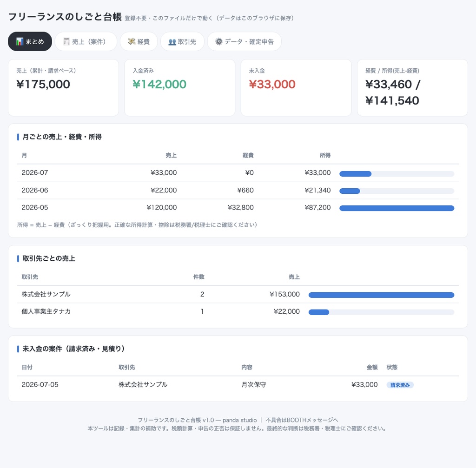The height and width of the screenshot is (468, 476).
Task: Select the red ¥33,000 unpaid amount
Action: click(272, 84)
